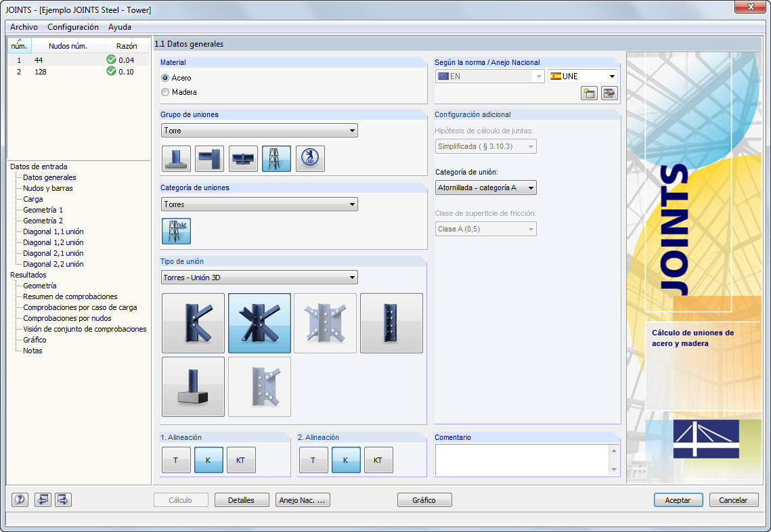
Task: Open Geometría 1 tree item
Action: click(x=43, y=210)
